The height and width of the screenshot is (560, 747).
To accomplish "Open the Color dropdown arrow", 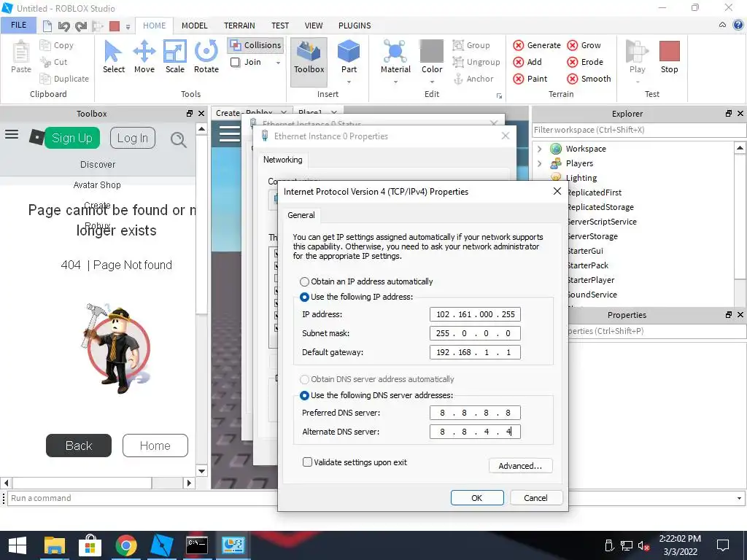I will click(432, 82).
